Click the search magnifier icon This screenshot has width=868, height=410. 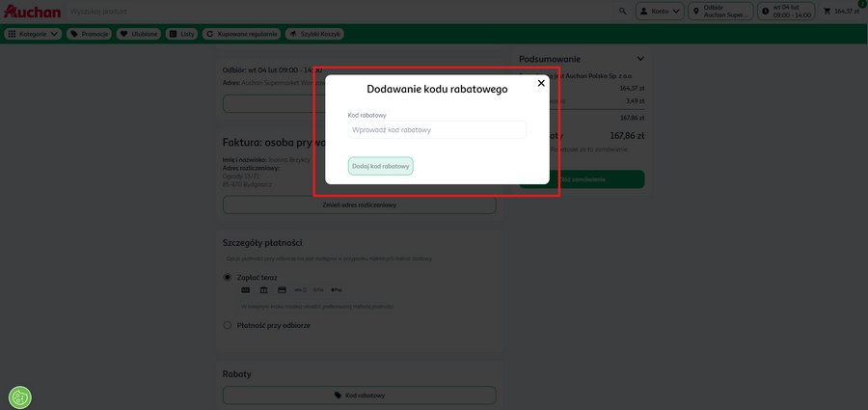(623, 11)
